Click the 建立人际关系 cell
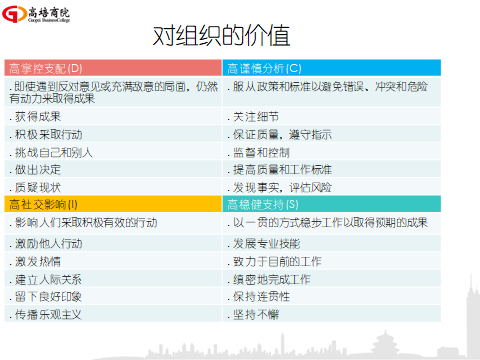The width and height of the screenshot is (480, 360). (113, 279)
